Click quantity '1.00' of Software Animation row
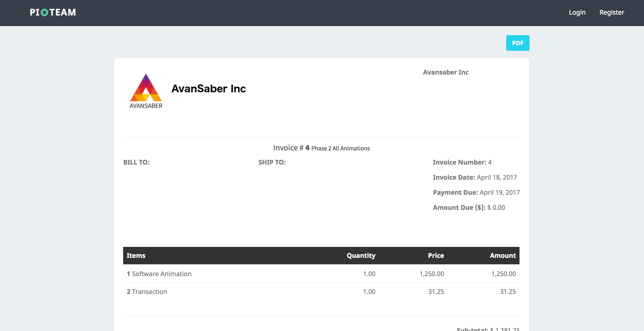 point(369,274)
